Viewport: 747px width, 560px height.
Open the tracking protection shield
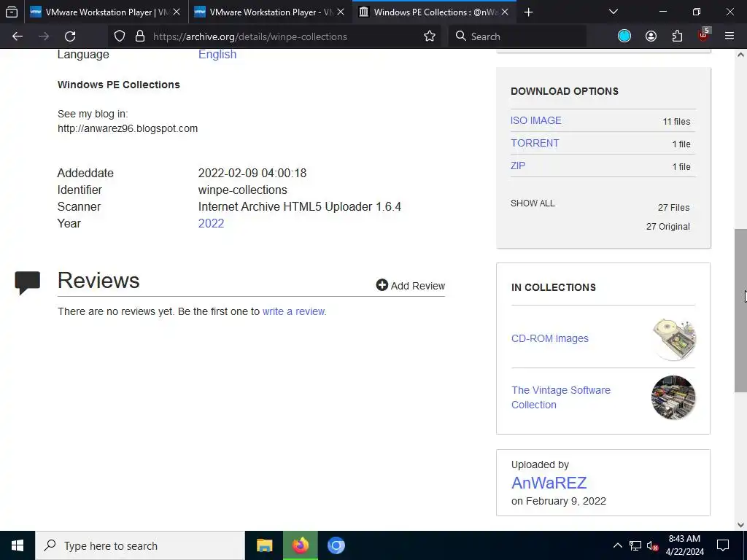[x=120, y=36]
